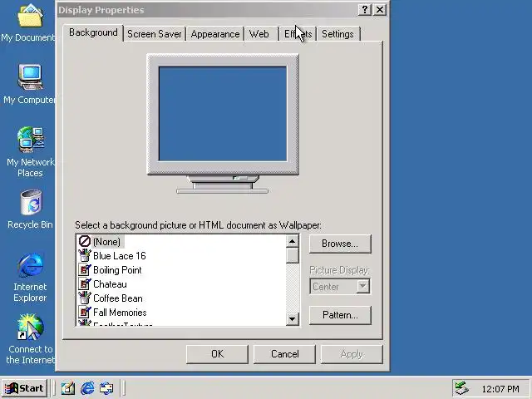Click the (None) wallpaper icon
The width and height of the screenshot is (532, 399).
85,241
